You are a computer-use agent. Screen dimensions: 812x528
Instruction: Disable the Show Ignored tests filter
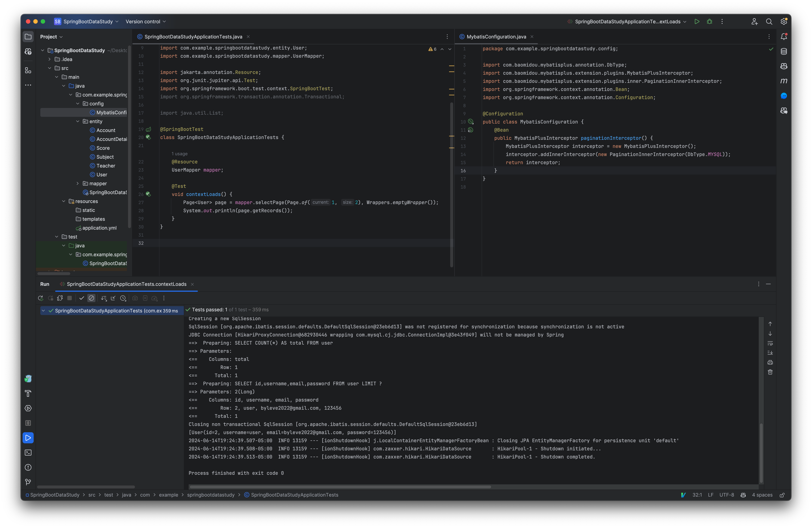point(91,298)
